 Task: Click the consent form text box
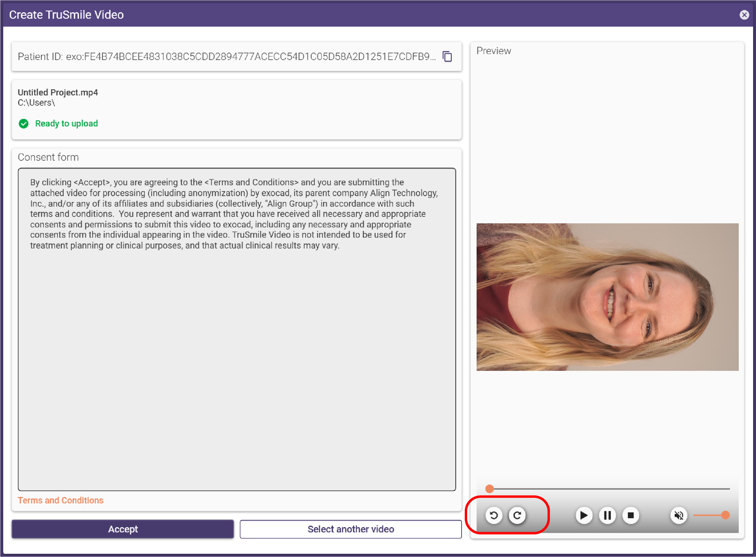[x=237, y=329]
